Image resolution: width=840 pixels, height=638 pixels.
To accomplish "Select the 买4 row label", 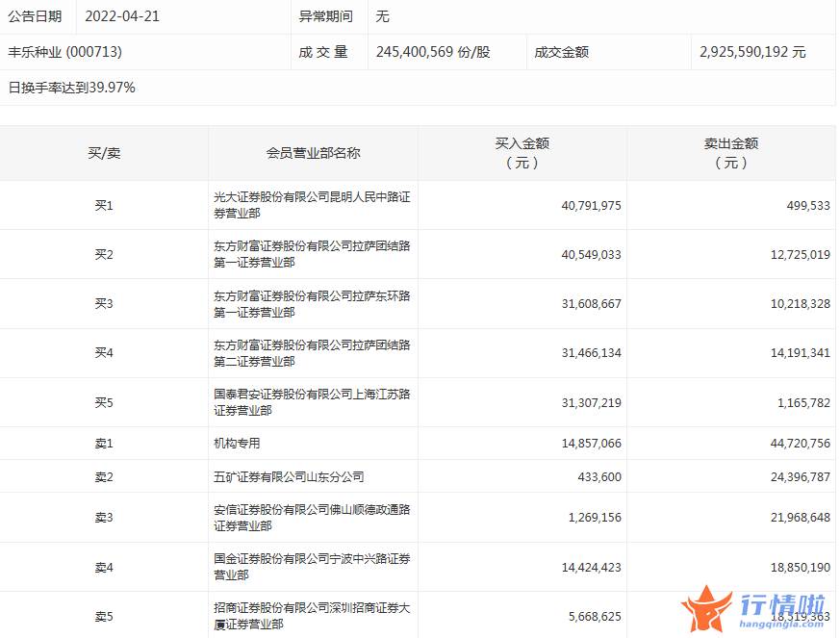I will click(104, 353).
